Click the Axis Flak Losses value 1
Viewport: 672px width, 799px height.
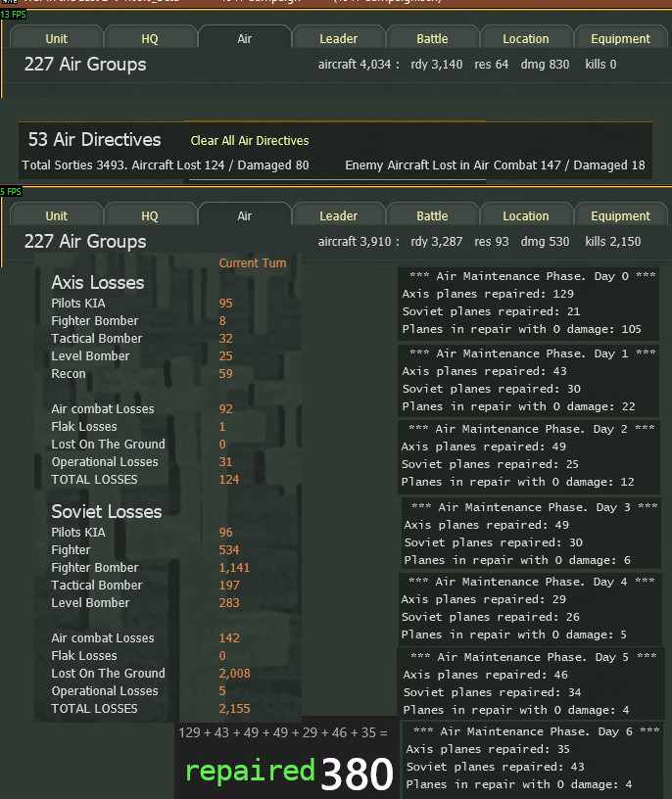pyautogui.click(x=222, y=427)
